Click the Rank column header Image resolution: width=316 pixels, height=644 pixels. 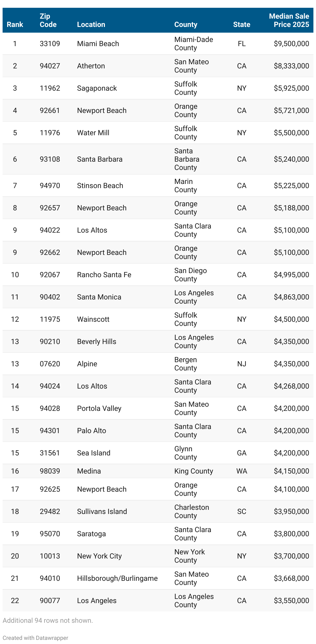point(15,24)
